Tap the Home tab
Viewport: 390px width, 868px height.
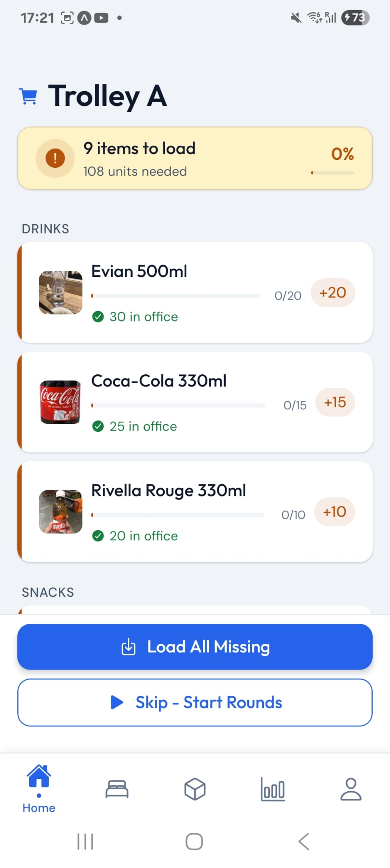click(x=39, y=789)
